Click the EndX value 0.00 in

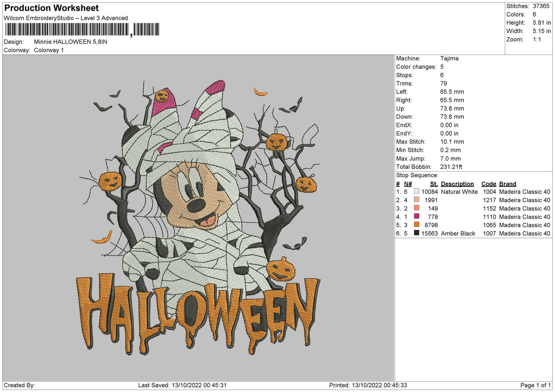[449, 125]
